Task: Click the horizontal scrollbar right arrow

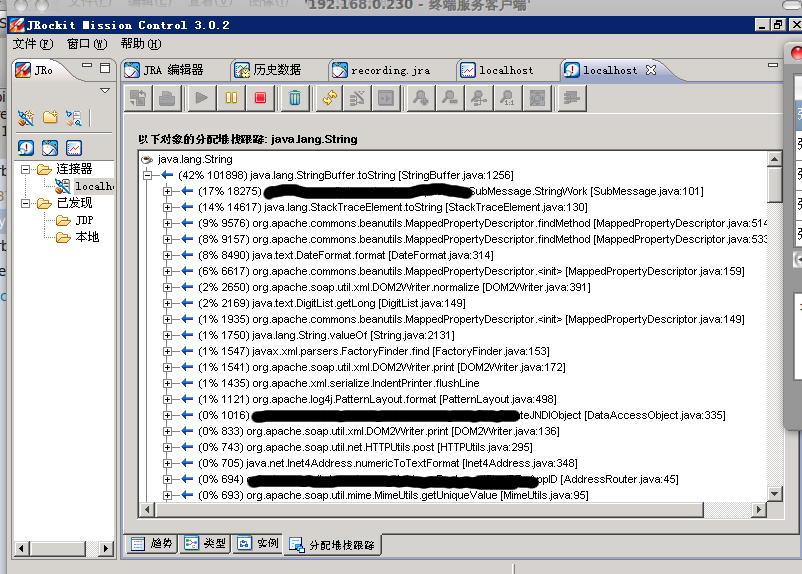Action: click(759, 510)
